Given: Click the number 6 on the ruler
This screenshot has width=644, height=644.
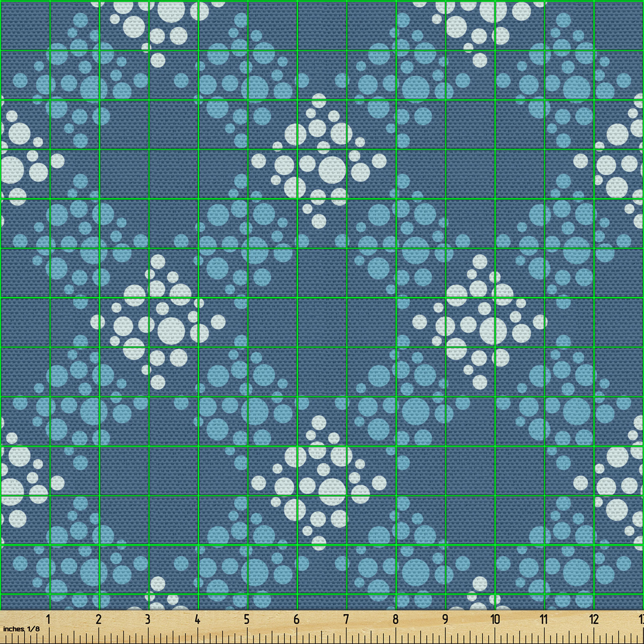Looking at the screenshot, I should click(x=296, y=619).
